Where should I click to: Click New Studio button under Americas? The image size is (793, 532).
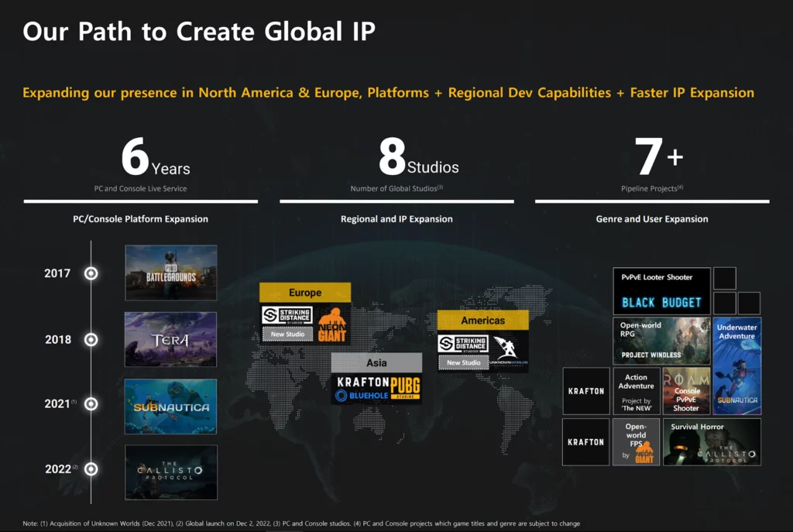(464, 362)
